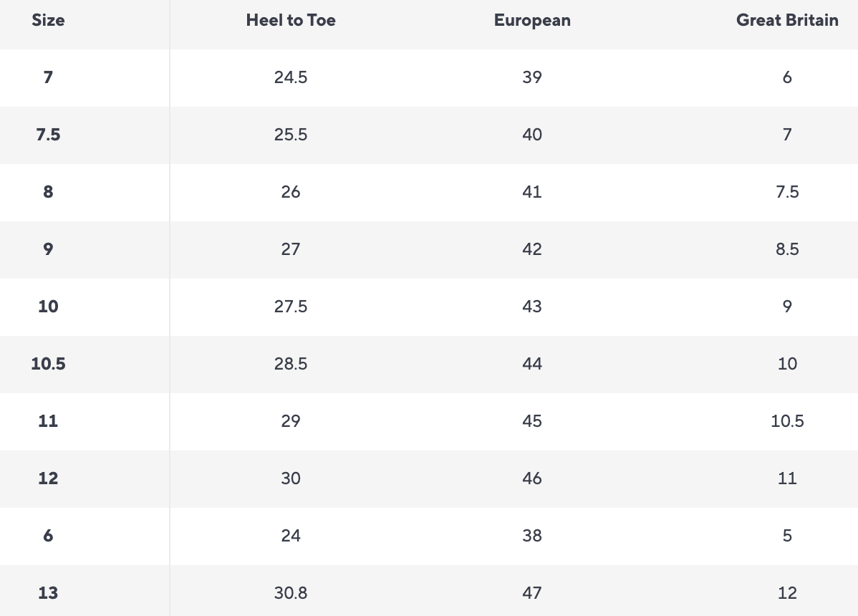Select size 13 in the Size column
The image size is (858, 616).
tap(48, 593)
